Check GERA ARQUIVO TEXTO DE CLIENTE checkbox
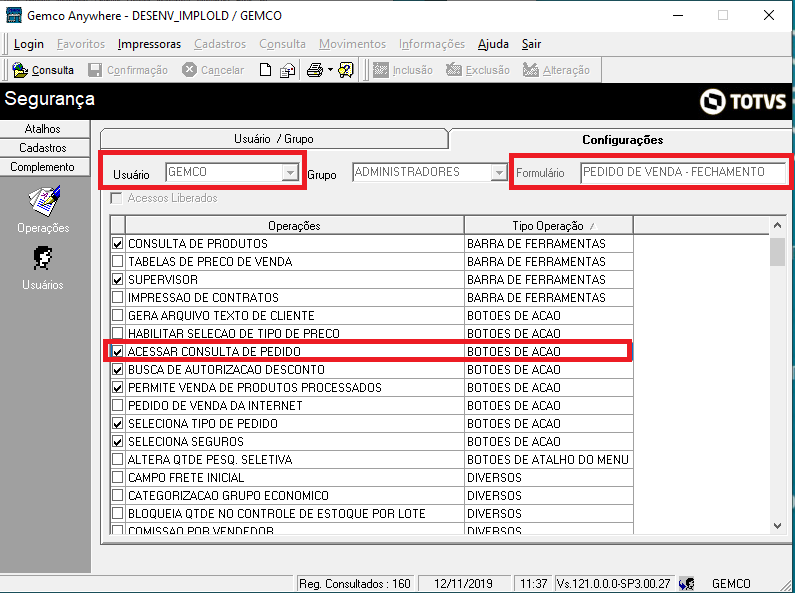 (x=118, y=316)
